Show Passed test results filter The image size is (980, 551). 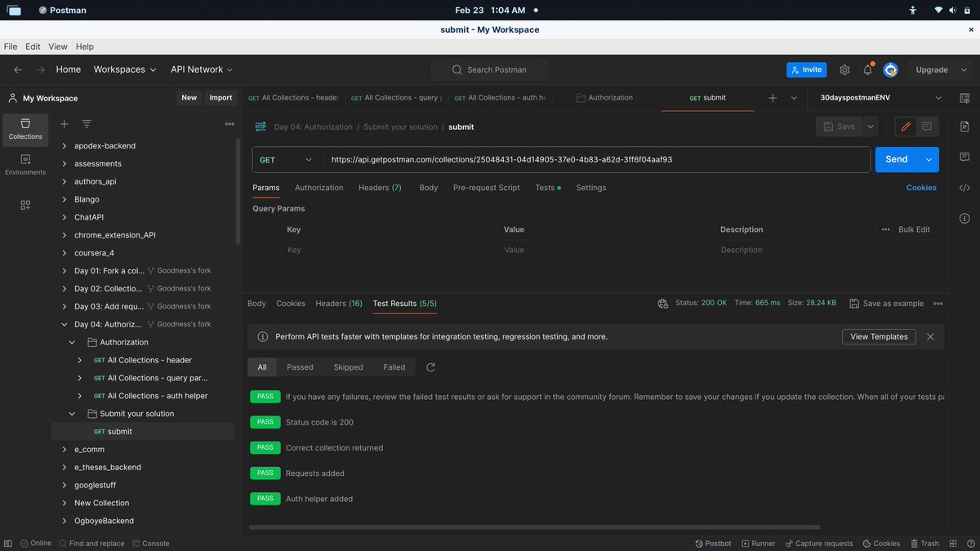300,367
